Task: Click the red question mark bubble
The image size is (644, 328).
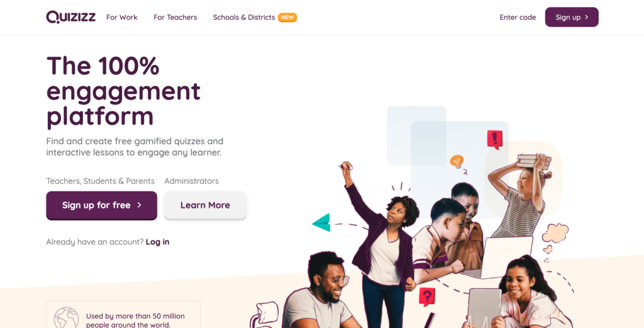Action: coord(427,297)
